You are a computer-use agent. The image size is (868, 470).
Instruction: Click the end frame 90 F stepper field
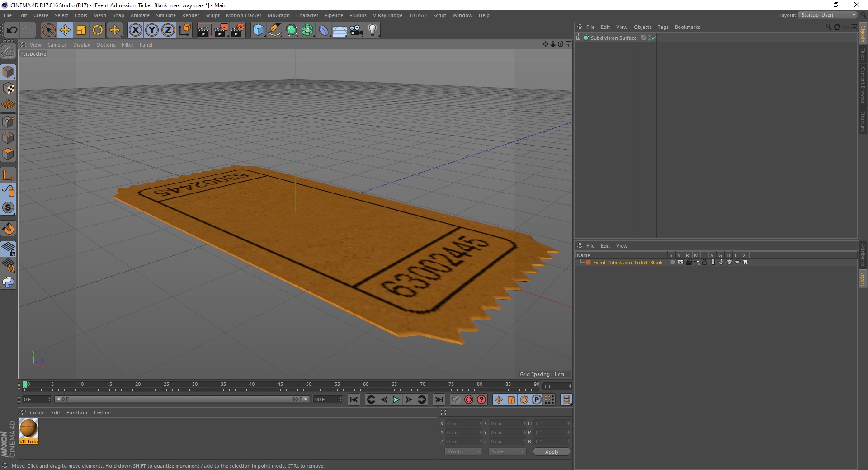pyautogui.click(x=328, y=399)
